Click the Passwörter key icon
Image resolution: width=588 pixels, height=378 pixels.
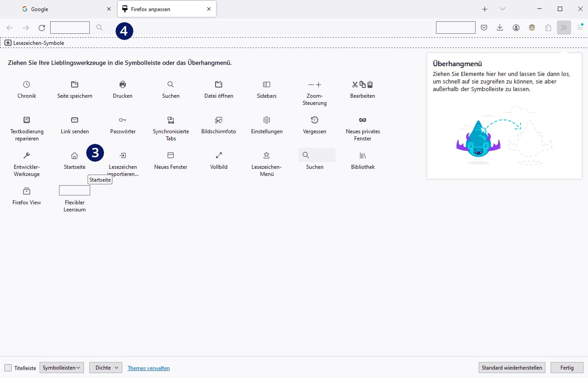tap(123, 120)
